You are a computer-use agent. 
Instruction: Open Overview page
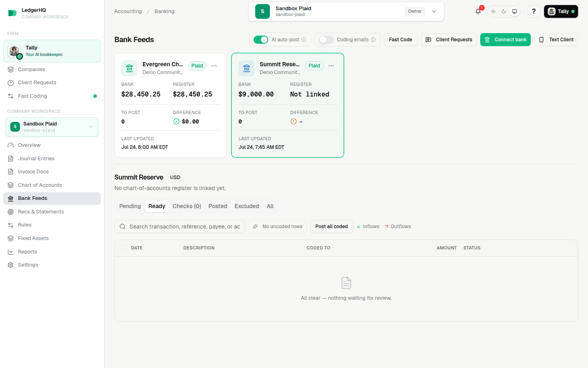[52, 145]
